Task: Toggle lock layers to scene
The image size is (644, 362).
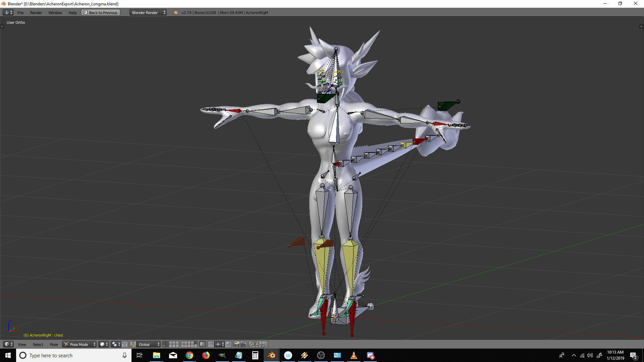Action: coord(203,344)
